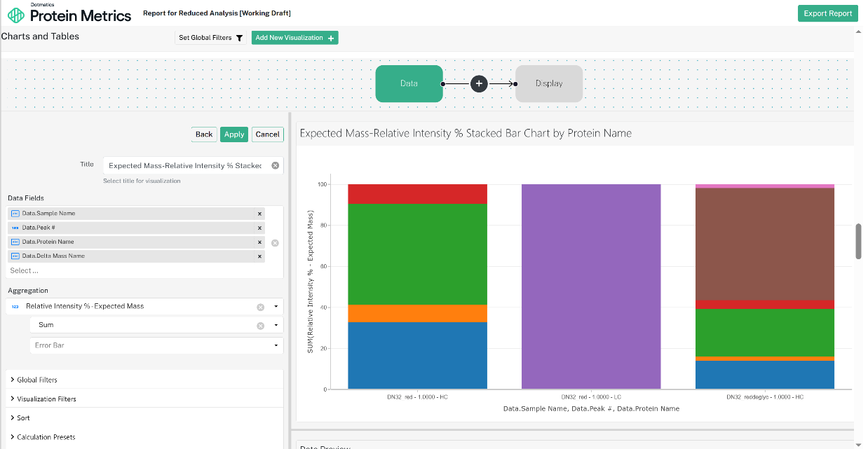The height and width of the screenshot is (449, 868).
Task: Click Export Report button
Action: (x=828, y=13)
